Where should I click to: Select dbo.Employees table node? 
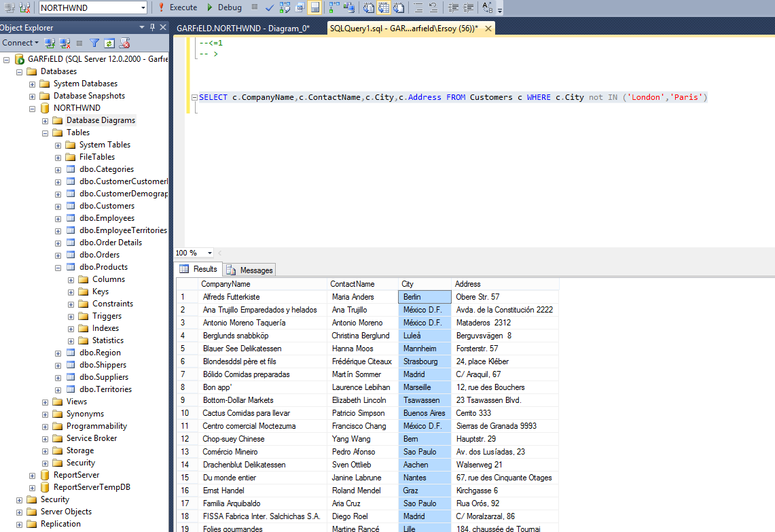pyautogui.click(x=107, y=218)
